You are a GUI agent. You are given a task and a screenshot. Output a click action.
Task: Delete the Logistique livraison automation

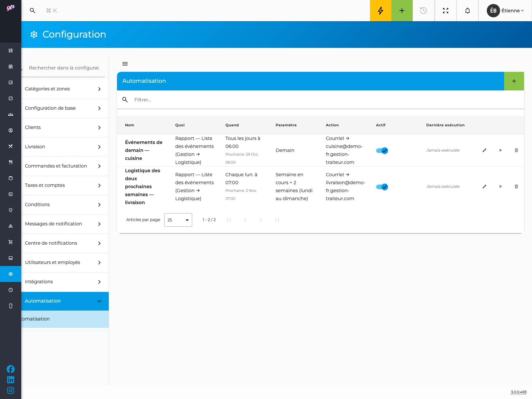click(516, 187)
